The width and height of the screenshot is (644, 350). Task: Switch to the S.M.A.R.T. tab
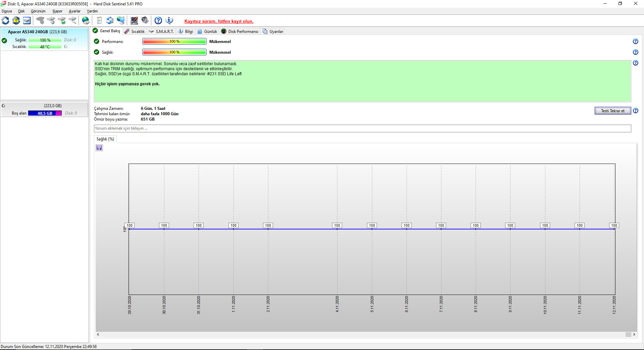161,31
